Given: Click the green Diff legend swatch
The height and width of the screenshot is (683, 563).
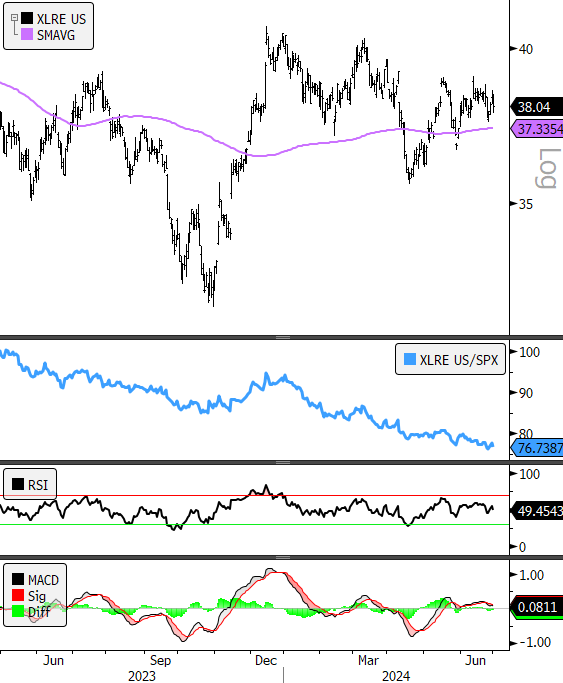Looking at the screenshot, I should [18, 611].
